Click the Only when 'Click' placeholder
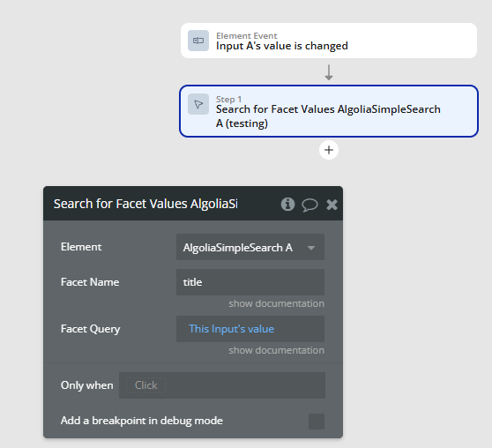The width and height of the screenshot is (492, 448). (x=145, y=385)
